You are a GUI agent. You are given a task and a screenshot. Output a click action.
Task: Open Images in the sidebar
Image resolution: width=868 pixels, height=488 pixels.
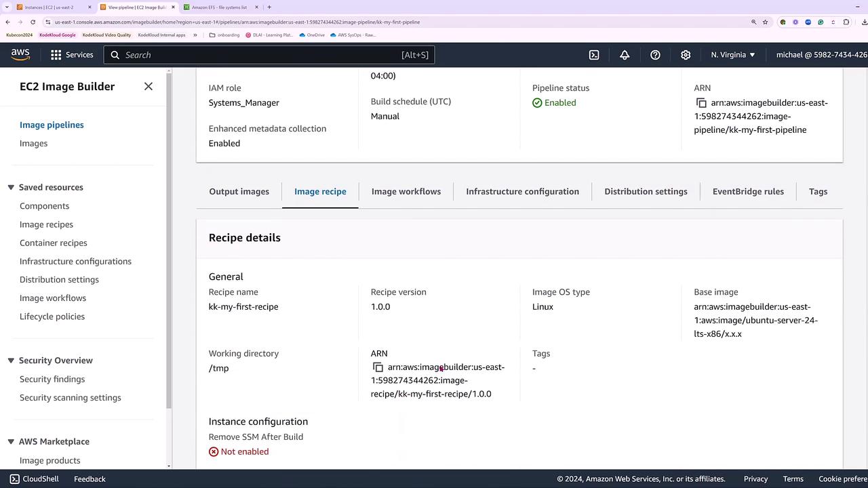[34, 144]
